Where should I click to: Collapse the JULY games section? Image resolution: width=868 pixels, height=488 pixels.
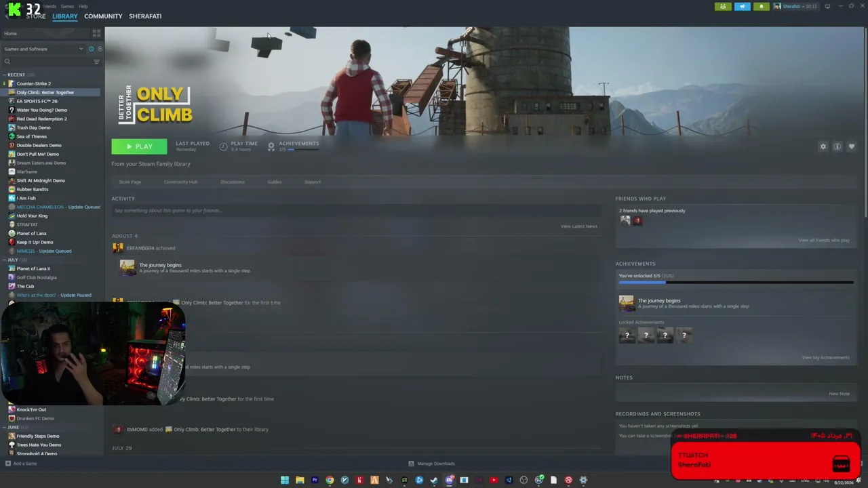(5, 260)
